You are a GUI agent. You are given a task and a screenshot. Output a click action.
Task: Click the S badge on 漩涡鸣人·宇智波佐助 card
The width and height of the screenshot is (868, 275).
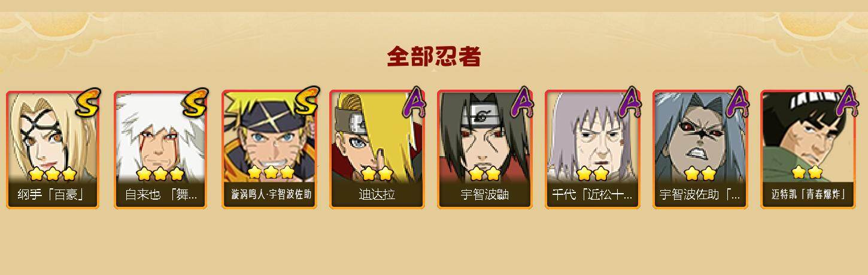tap(303, 102)
